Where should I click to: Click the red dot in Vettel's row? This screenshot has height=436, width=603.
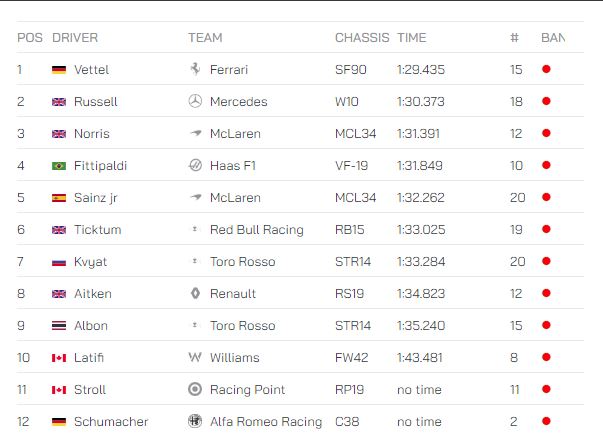pyautogui.click(x=546, y=69)
